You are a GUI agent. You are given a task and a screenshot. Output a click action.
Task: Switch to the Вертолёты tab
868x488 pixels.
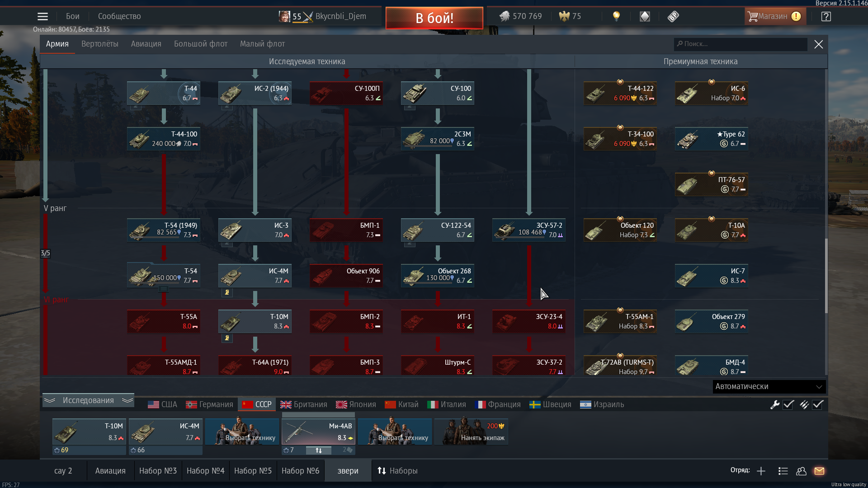tap(100, 44)
